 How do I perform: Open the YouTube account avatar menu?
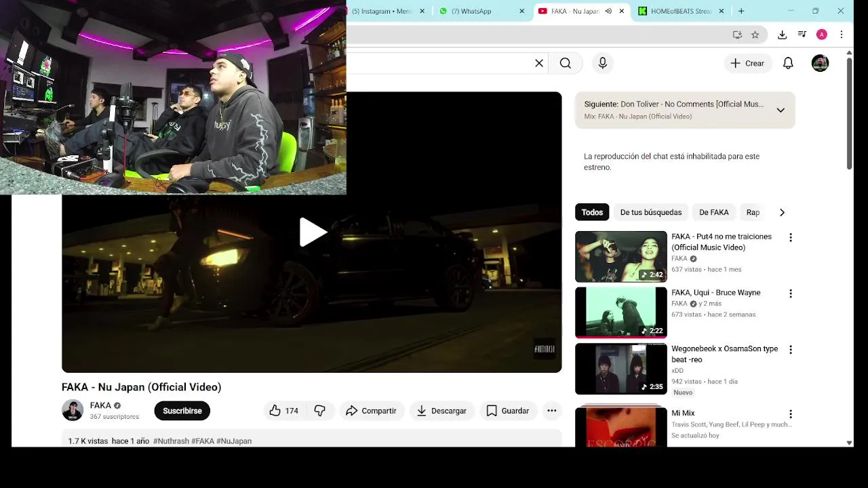coord(821,63)
